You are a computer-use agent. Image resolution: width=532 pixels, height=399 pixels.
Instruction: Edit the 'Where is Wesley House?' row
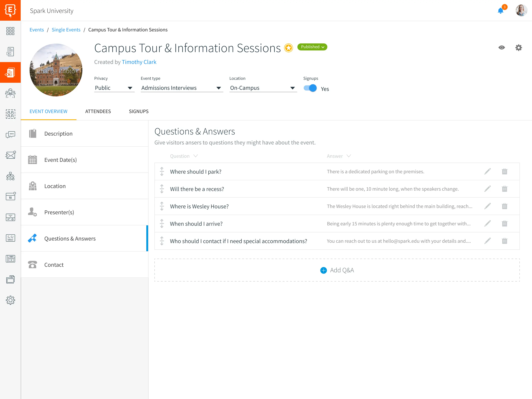[487, 206]
